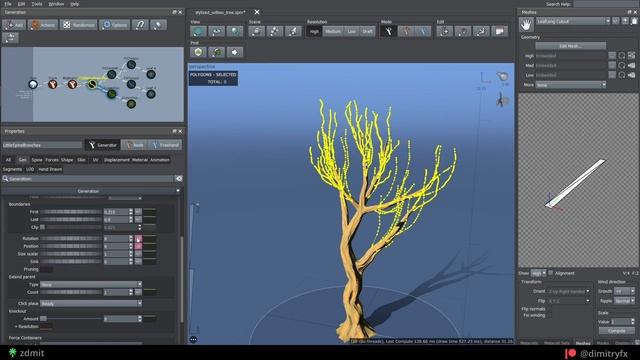640x360 pixels.
Task: Click delete trash icon in Meshes panel
Action: pyautogui.click(x=634, y=21)
